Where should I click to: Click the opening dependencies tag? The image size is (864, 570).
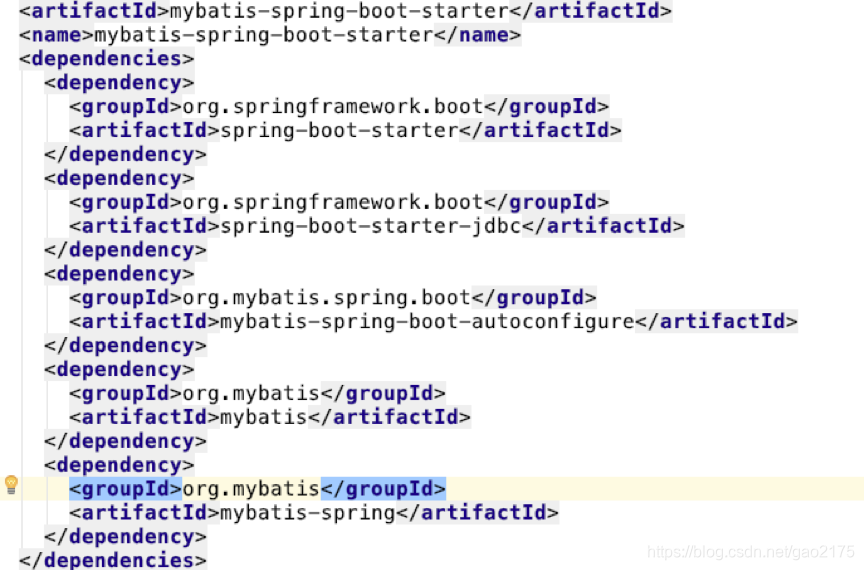point(106,59)
